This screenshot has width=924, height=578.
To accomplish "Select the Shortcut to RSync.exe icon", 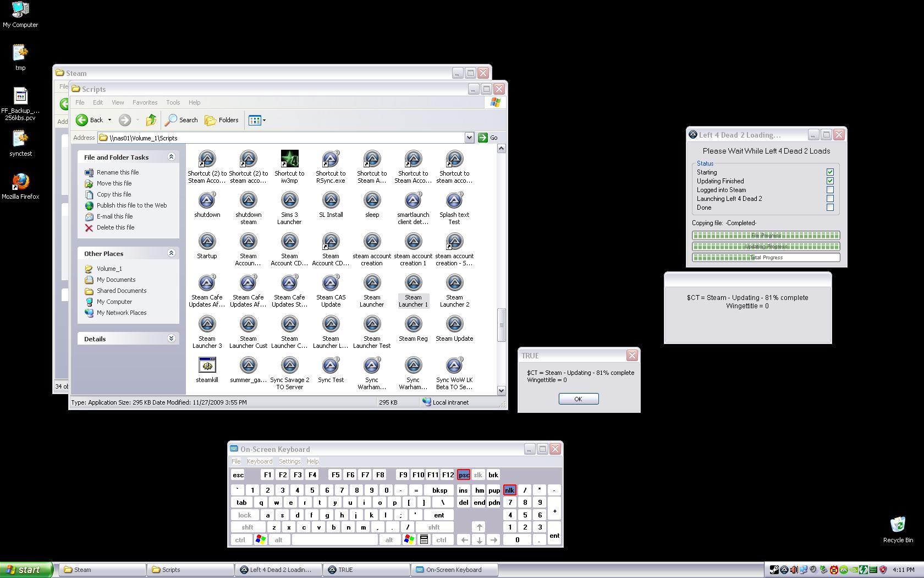I will [331, 167].
